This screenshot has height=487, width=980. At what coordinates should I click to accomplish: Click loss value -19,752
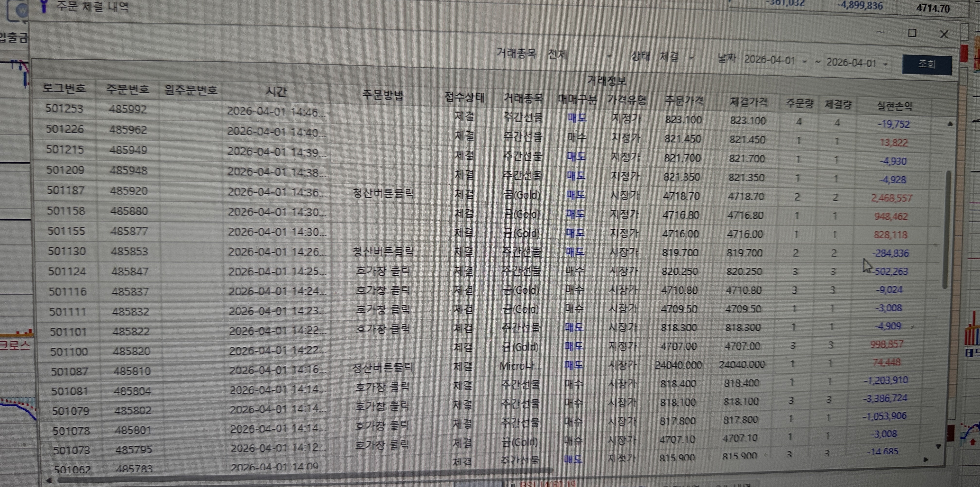pos(893,124)
